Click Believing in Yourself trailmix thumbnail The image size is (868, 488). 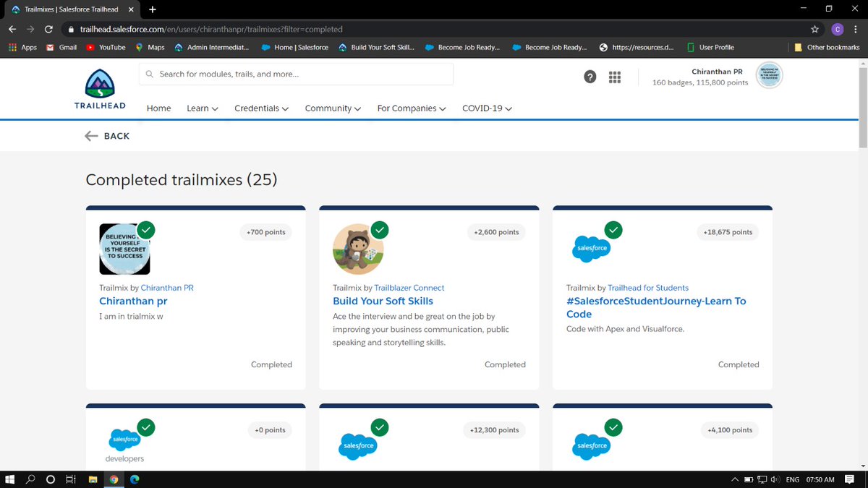[x=124, y=249]
